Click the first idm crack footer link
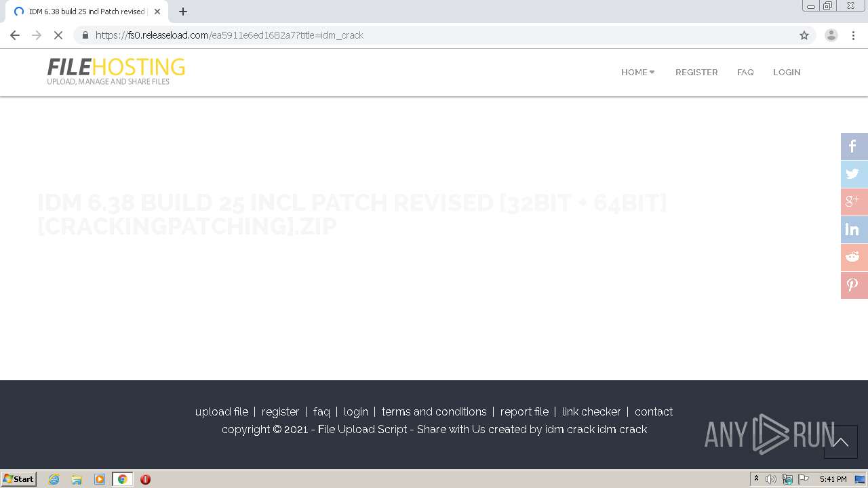 point(570,429)
